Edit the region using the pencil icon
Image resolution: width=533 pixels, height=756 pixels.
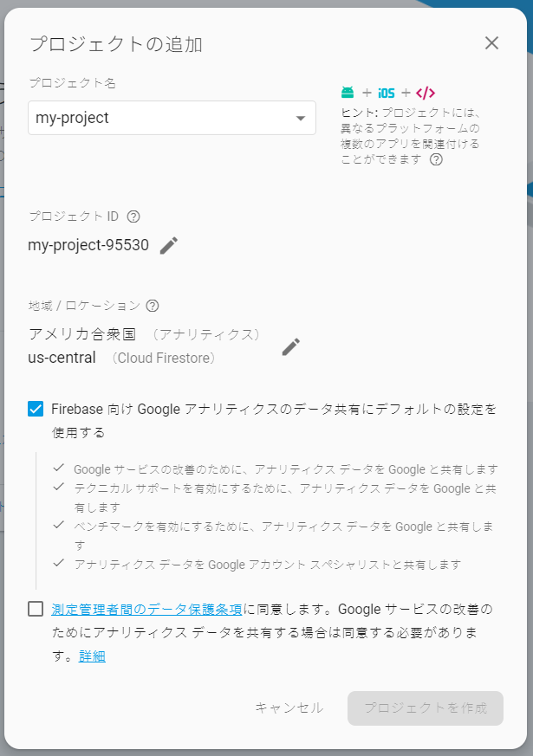(291, 346)
